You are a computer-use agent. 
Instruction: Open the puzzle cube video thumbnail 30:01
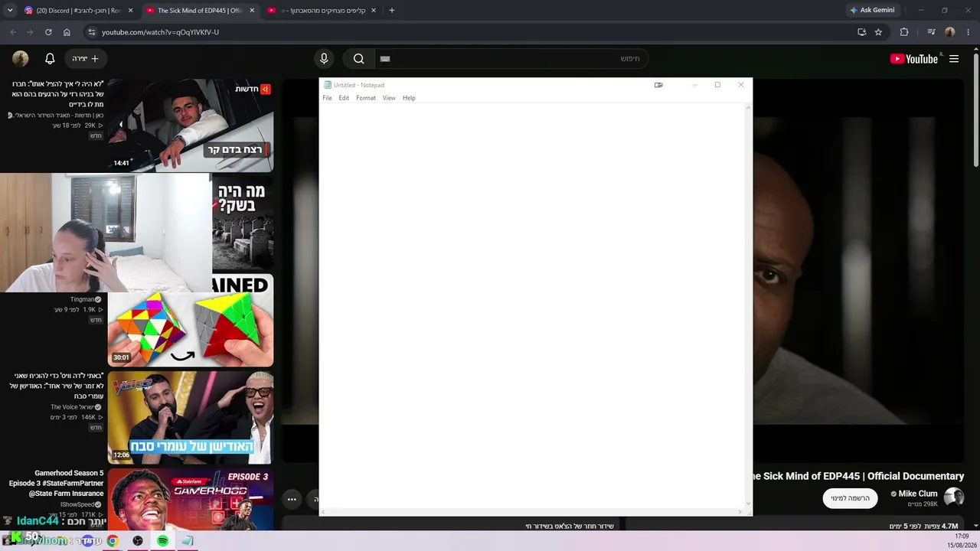coord(191,321)
